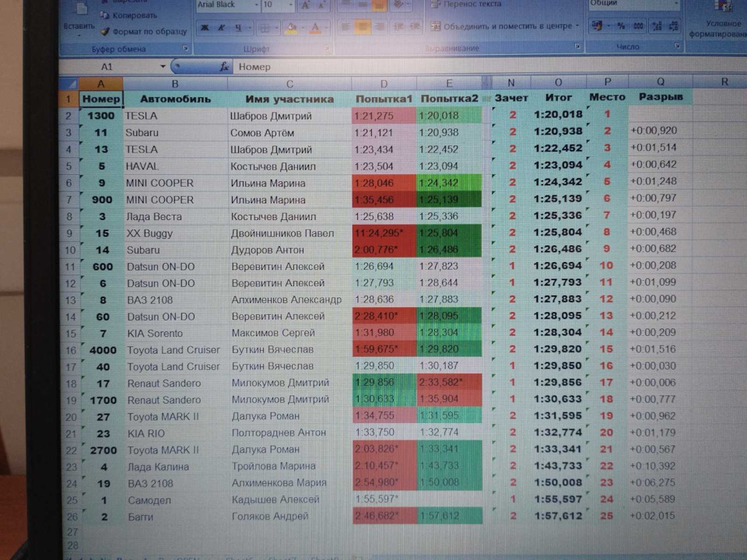Select the gap cell +0:10,392
The image size is (747, 560).
point(661,466)
